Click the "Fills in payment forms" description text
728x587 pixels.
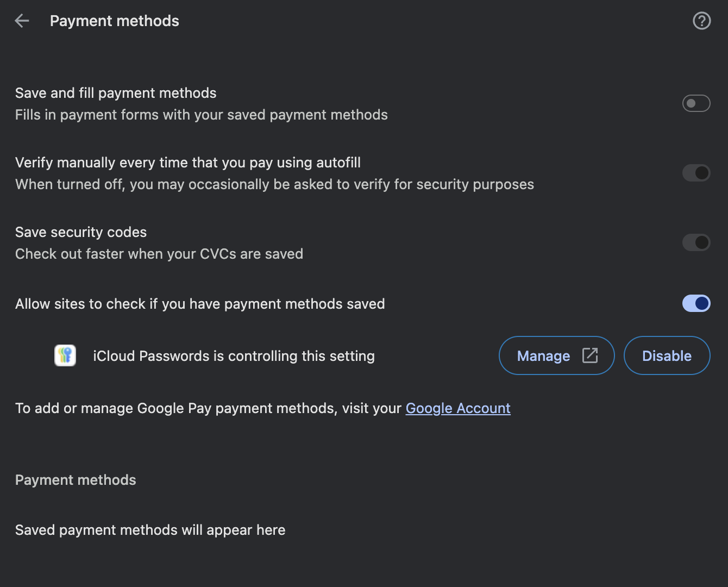coord(202,115)
